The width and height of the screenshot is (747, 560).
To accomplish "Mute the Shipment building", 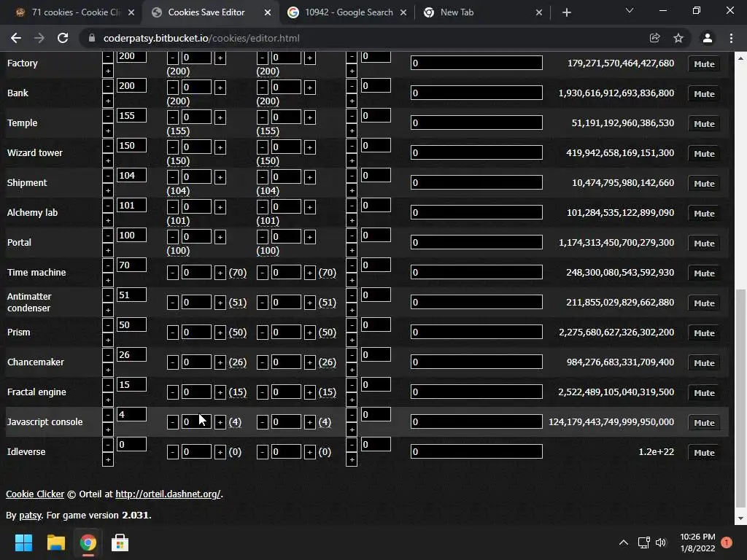I will pyautogui.click(x=704, y=183).
